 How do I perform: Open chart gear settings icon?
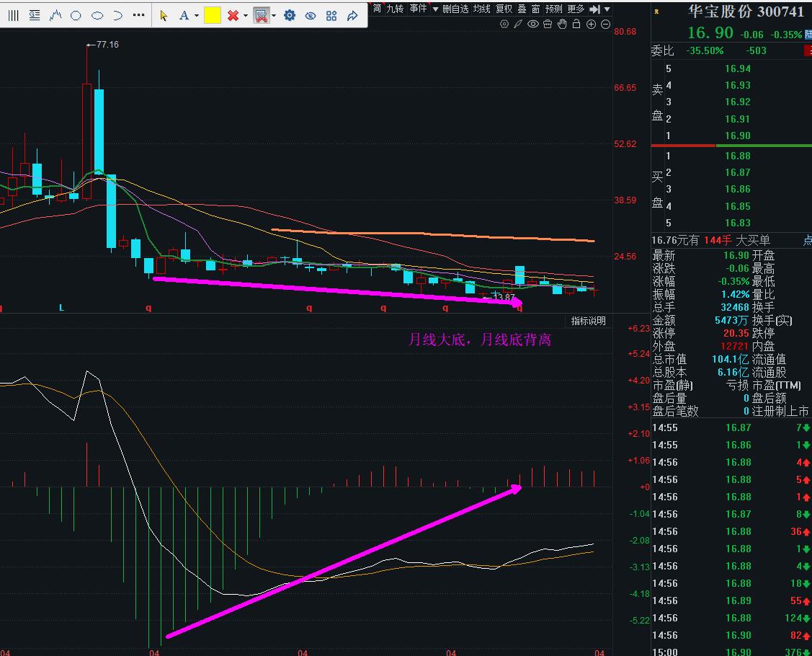coord(504,24)
